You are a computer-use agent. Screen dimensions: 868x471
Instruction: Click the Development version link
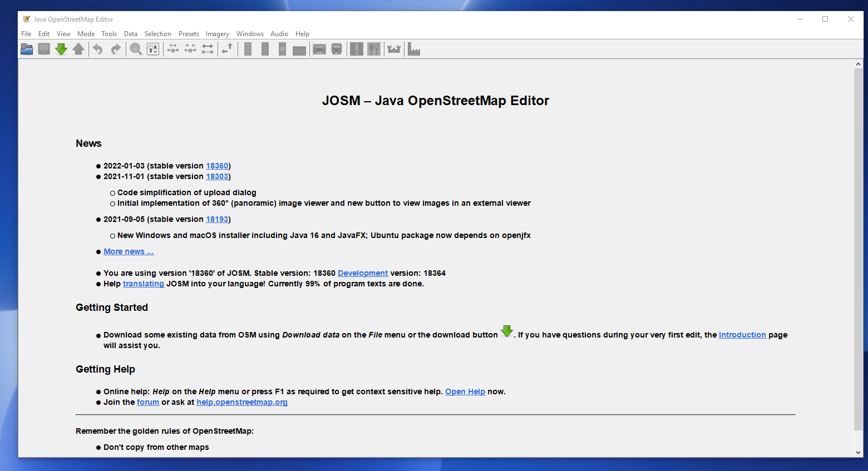coord(363,273)
